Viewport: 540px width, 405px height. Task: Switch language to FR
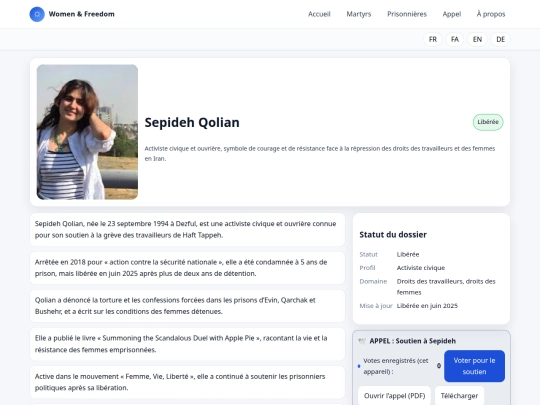click(433, 39)
